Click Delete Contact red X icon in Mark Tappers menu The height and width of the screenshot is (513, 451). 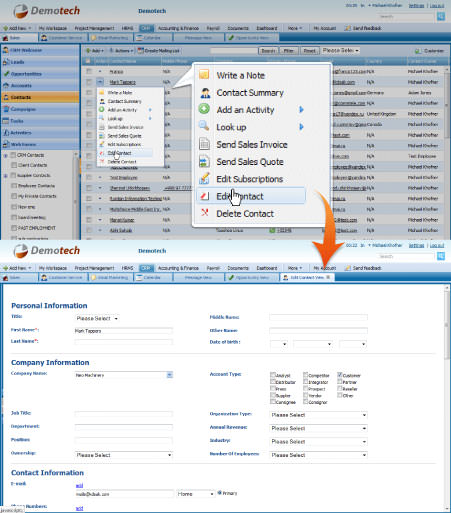coord(102,162)
